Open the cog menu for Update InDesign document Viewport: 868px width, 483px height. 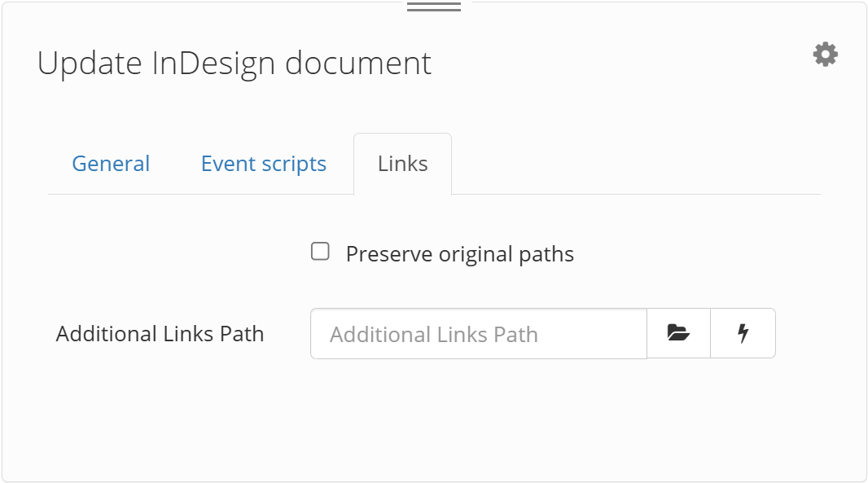point(824,54)
